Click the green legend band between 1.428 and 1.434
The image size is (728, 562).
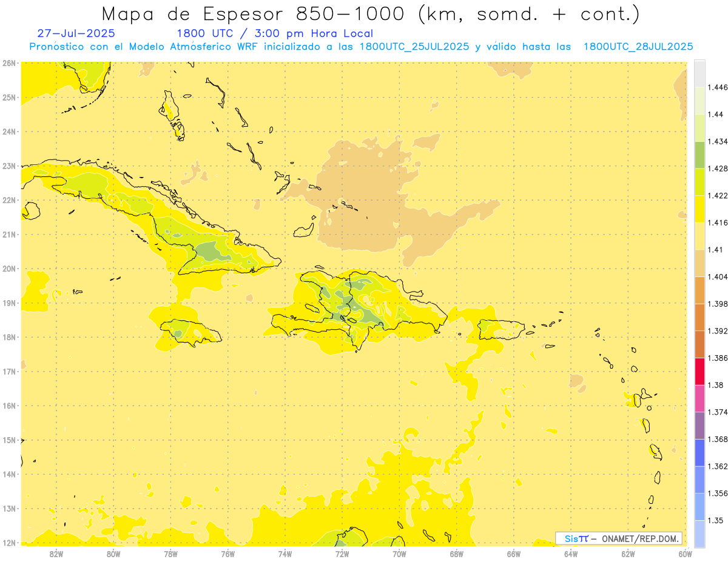699,155
